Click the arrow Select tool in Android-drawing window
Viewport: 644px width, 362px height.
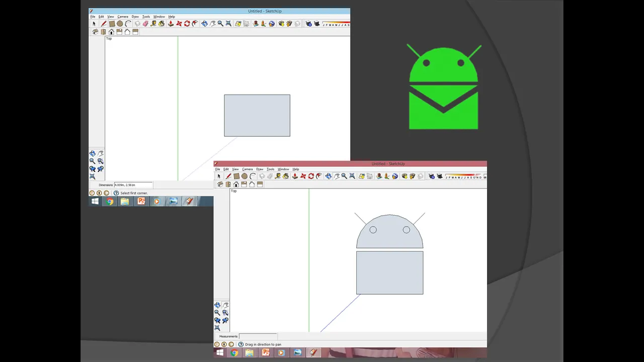pyautogui.click(x=219, y=176)
